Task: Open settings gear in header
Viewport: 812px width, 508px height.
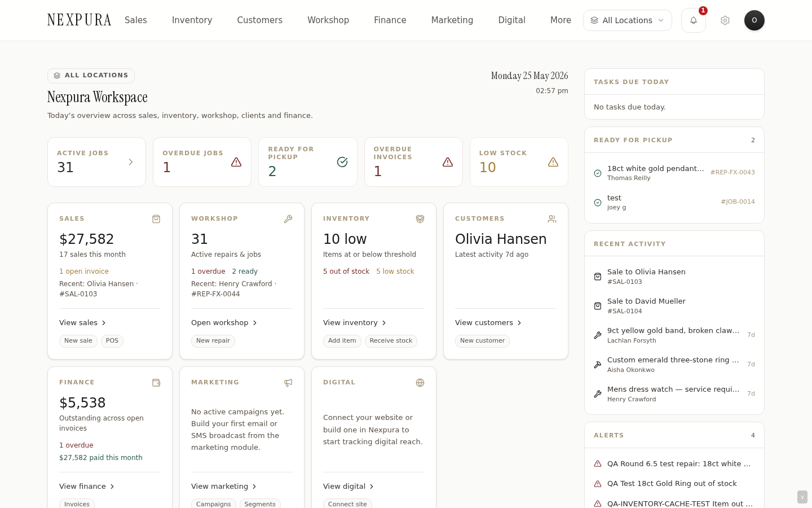Action: 725,20
